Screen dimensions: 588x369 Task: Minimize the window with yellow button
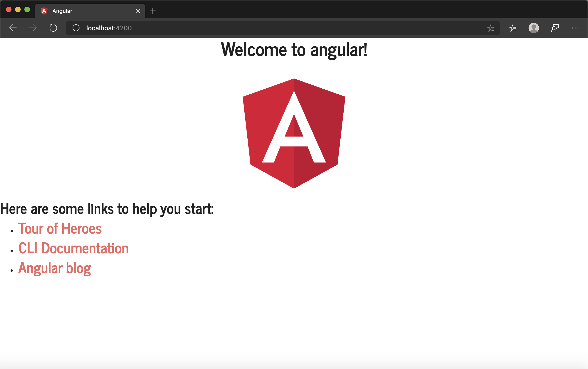click(18, 9)
